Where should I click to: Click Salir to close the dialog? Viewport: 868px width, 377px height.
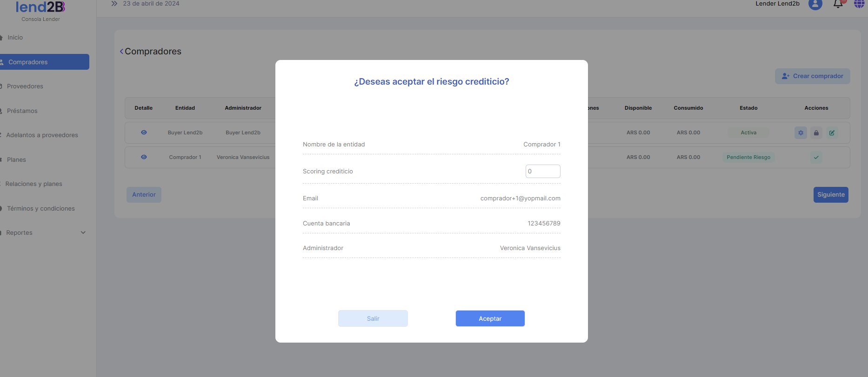(x=373, y=318)
